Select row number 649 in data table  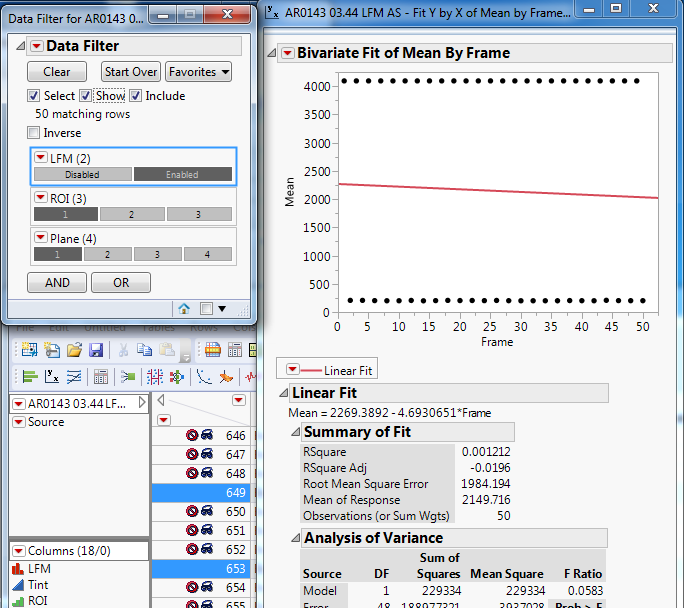[201, 492]
